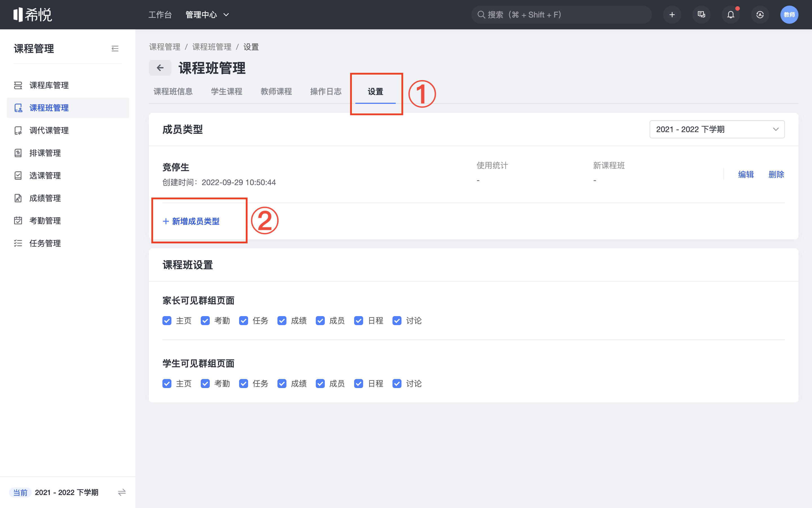Click the plus add icon in top bar
The width and height of the screenshot is (812, 508).
(672, 15)
